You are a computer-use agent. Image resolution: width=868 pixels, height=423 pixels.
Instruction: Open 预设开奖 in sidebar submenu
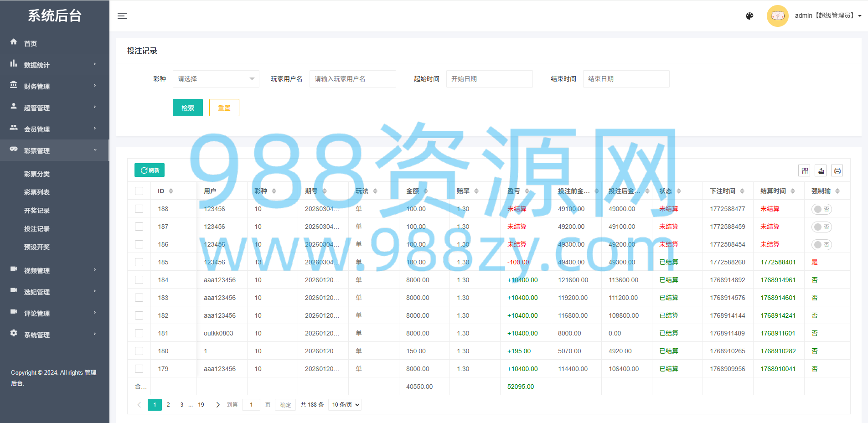37,247
